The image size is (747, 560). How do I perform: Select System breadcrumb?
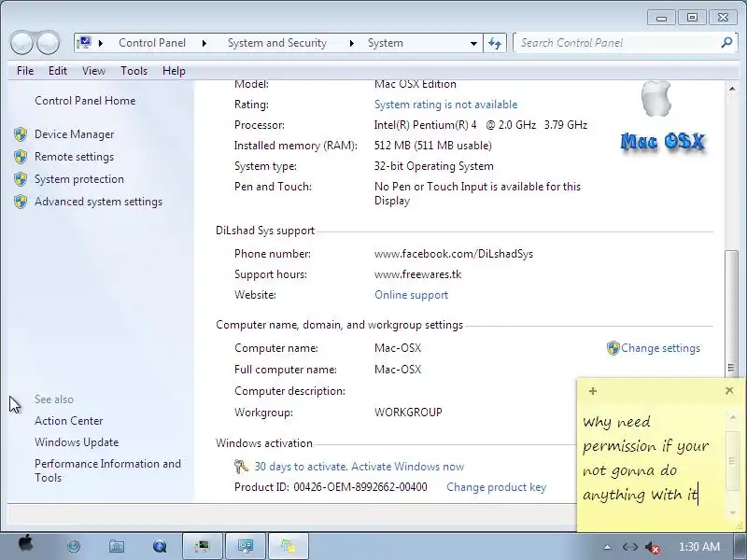386,43
